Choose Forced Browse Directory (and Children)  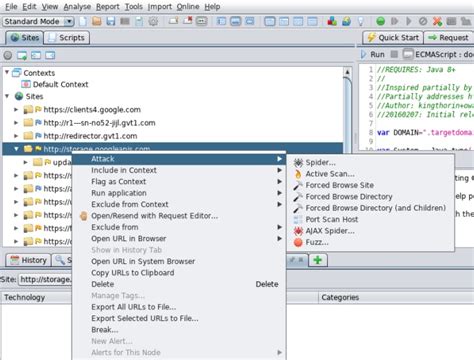[x=371, y=208]
